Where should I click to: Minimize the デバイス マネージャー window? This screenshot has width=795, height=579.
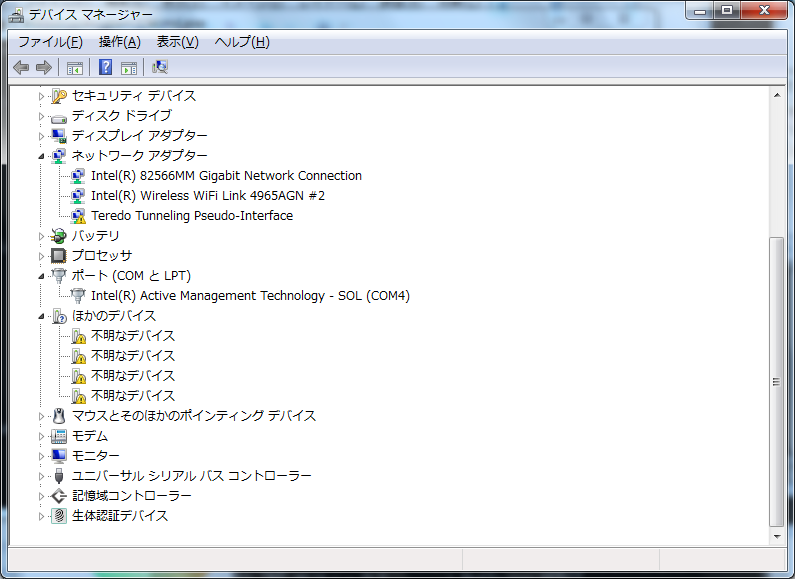(700, 10)
